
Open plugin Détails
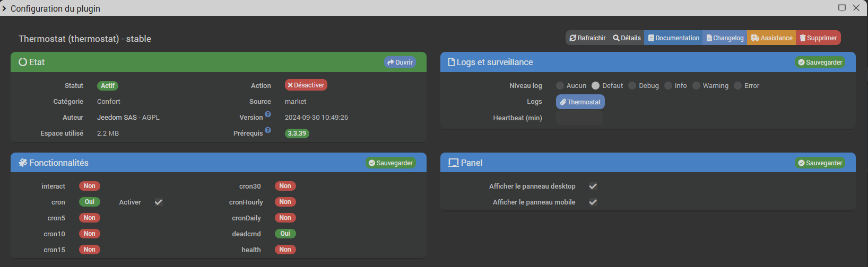tap(627, 38)
